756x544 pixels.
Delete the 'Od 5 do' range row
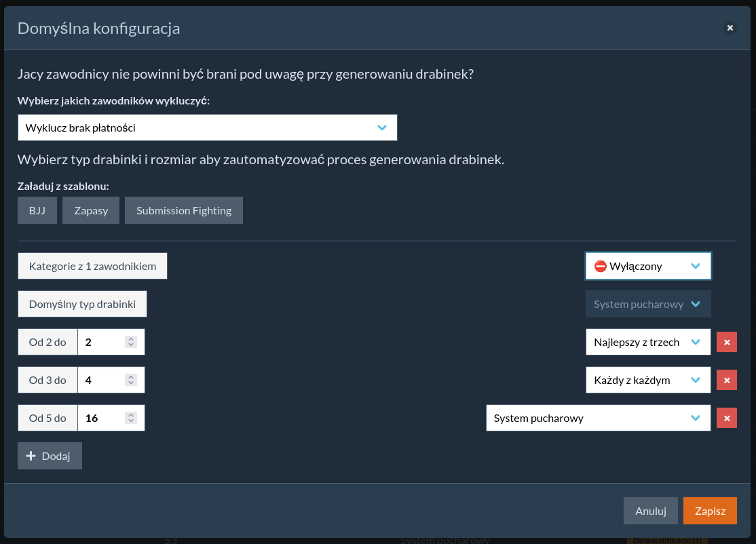(726, 419)
